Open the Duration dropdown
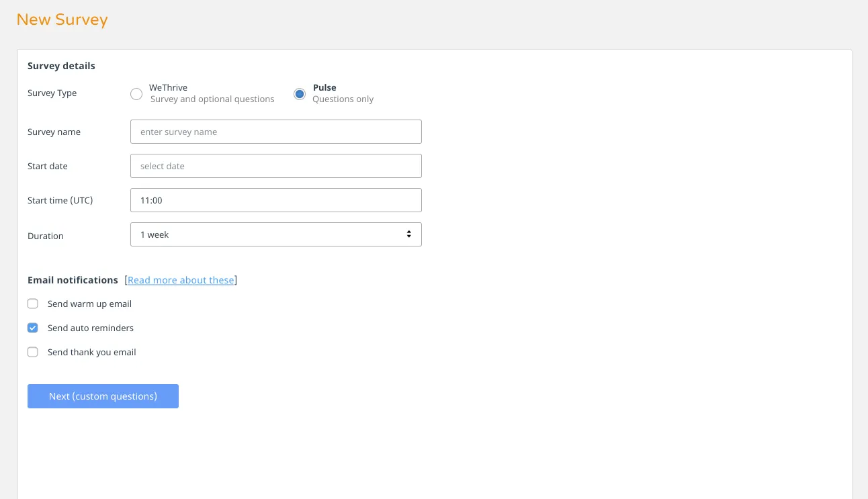Screen dimensions: 868x499 (x=276, y=234)
